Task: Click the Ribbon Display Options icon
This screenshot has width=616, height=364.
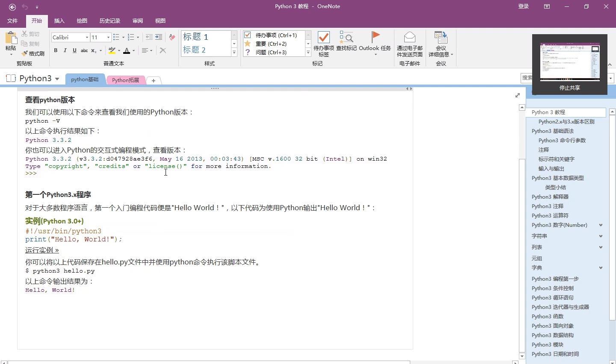Action: tap(547, 6)
